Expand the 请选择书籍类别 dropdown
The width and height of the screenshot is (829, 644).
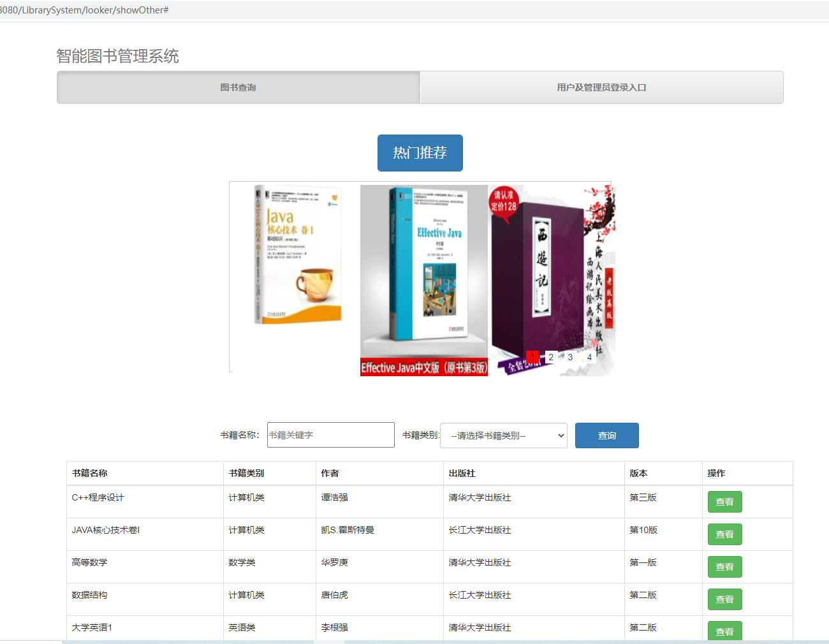pos(504,435)
